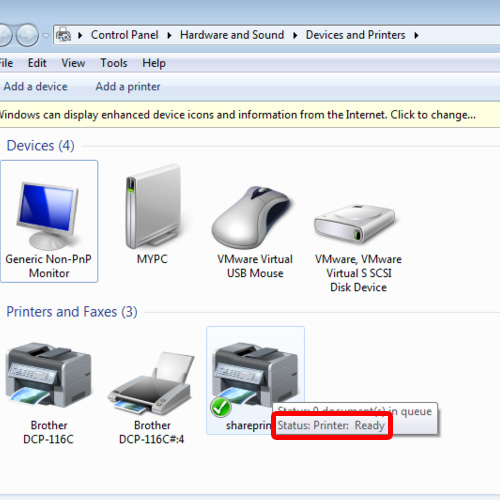Collapse the Devices (4) group header
The image size is (500, 500).
click(40, 146)
